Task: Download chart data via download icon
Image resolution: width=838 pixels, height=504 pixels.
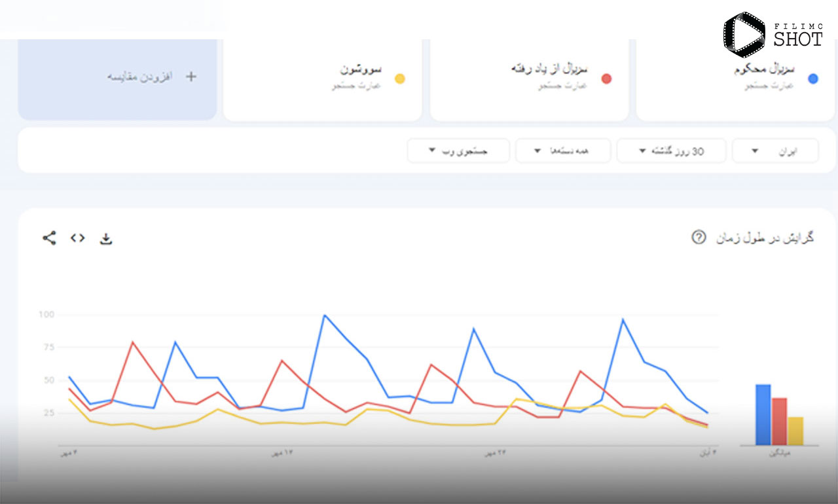Action: 106,238
